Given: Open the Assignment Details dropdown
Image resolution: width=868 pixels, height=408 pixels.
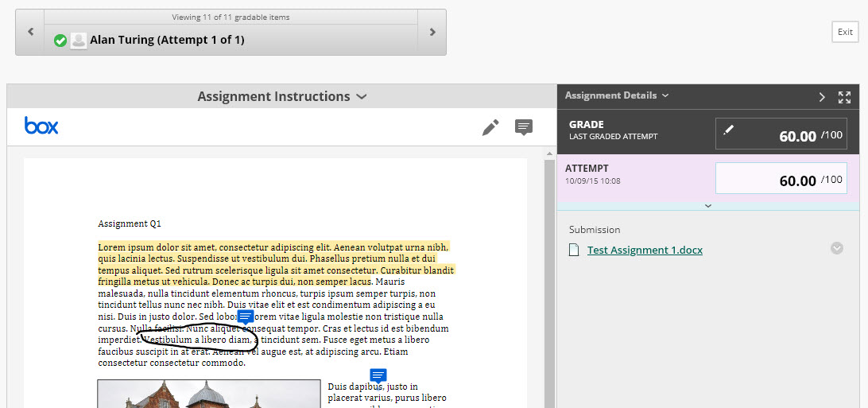Looking at the screenshot, I should [x=617, y=95].
